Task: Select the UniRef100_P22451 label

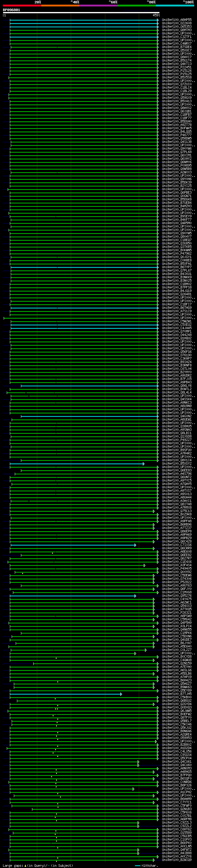Action: (x=177, y=67)
